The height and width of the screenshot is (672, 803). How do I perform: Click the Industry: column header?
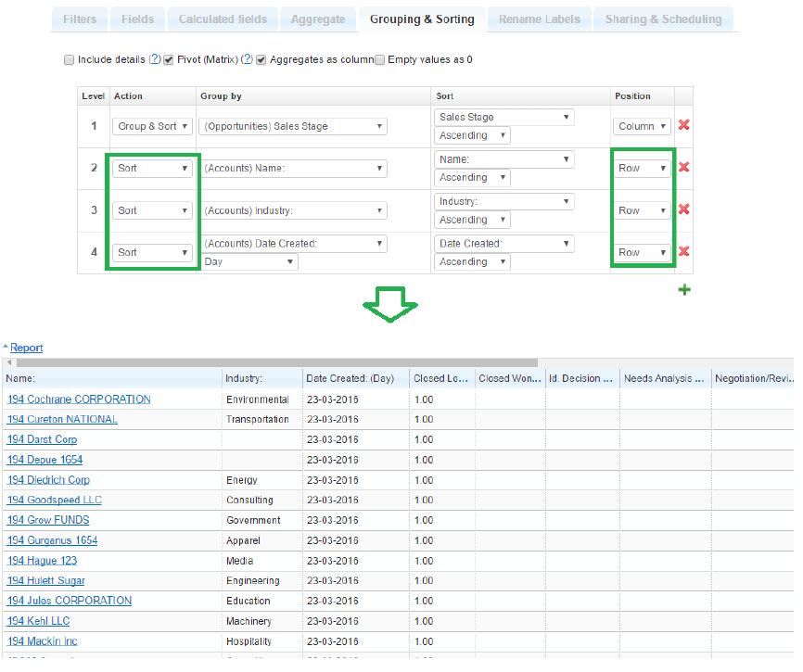(x=244, y=378)
